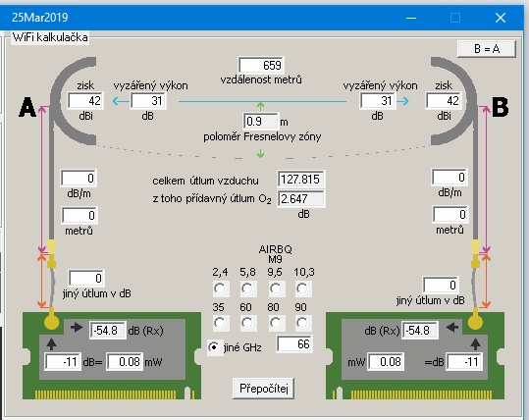The height and width of the screenshot is (420, 529).
Task: Click side B cable length metrů field
Action: pos(450,215)
